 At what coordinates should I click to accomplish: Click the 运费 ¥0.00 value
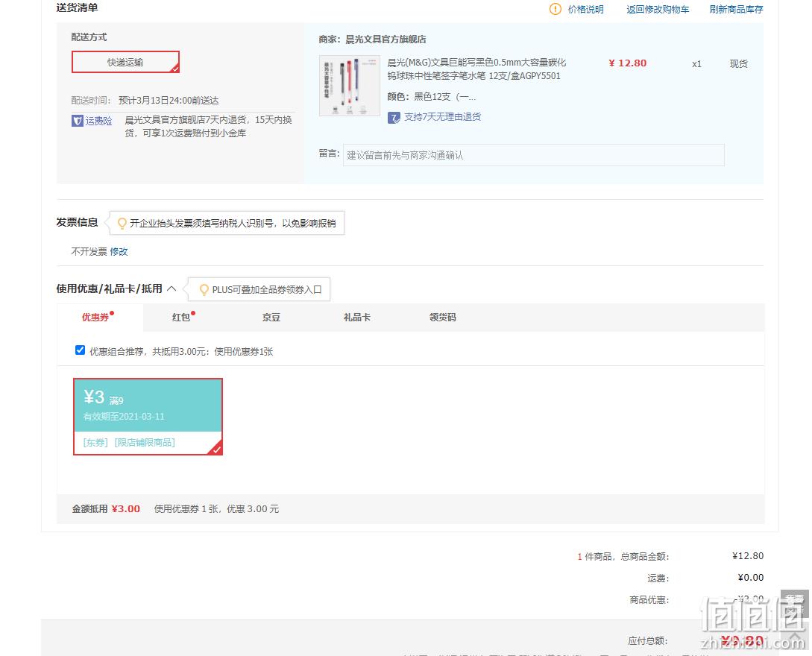[750, 577]
